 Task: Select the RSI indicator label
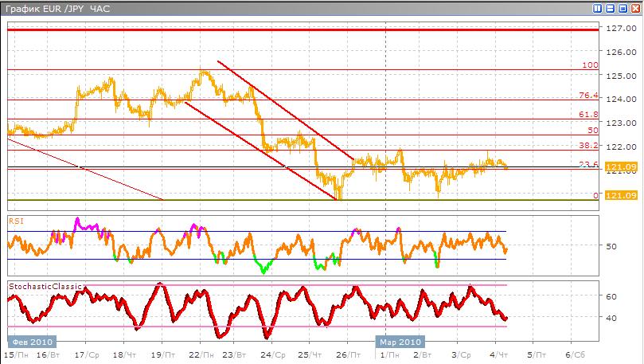(15, 219)
